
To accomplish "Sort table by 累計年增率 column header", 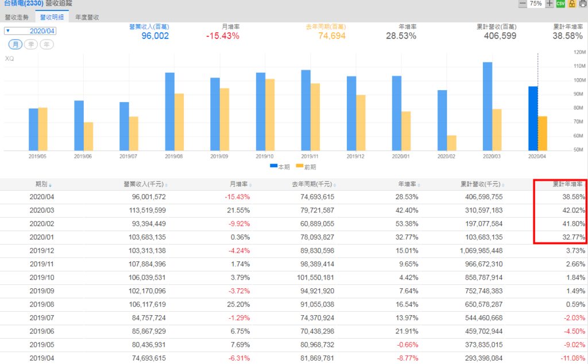I will [568, 184].
